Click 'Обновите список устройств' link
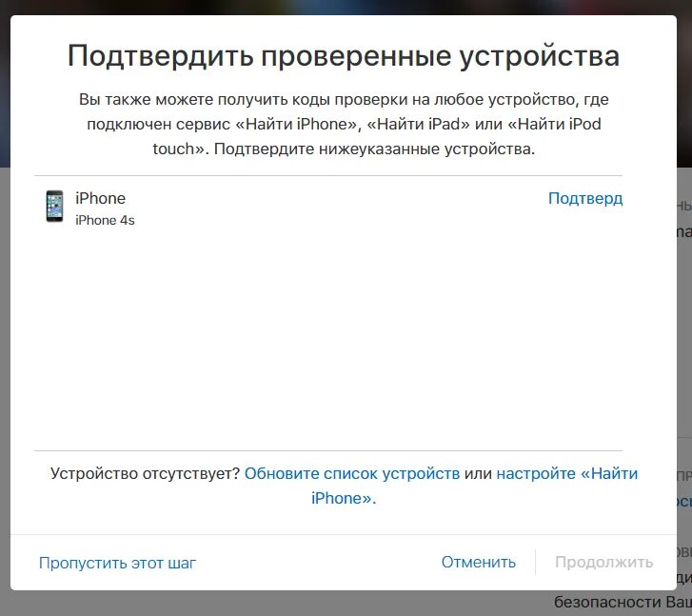This screenshot has width=692, height=616. pyautogui.click(x=352, y=474)
